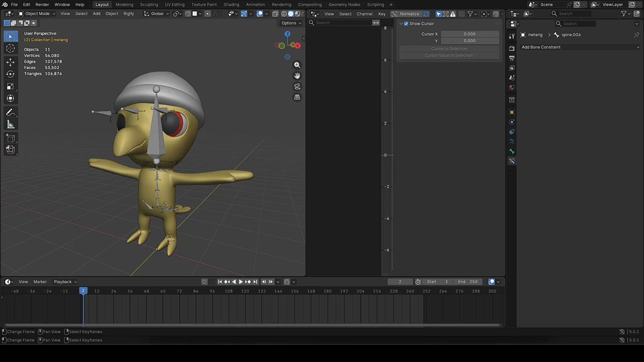Click the Rigify menu in viewport header

128,14
